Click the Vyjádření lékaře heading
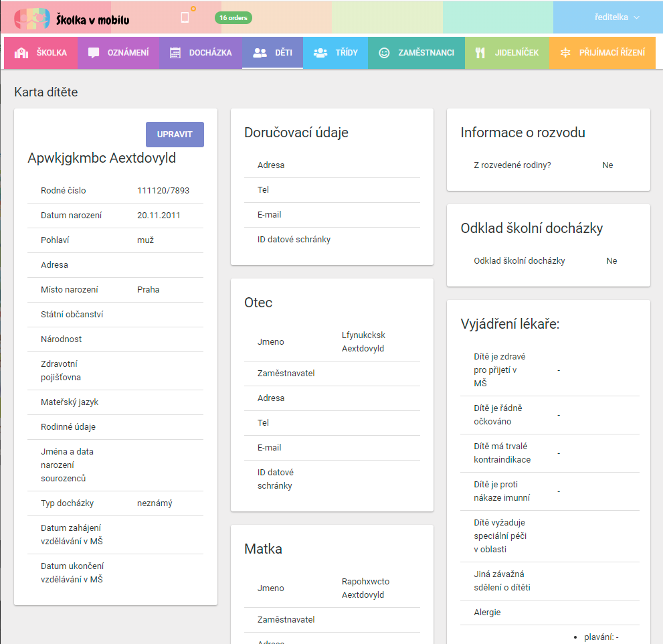Screen dimensions: 663x644 pos(510,324)
